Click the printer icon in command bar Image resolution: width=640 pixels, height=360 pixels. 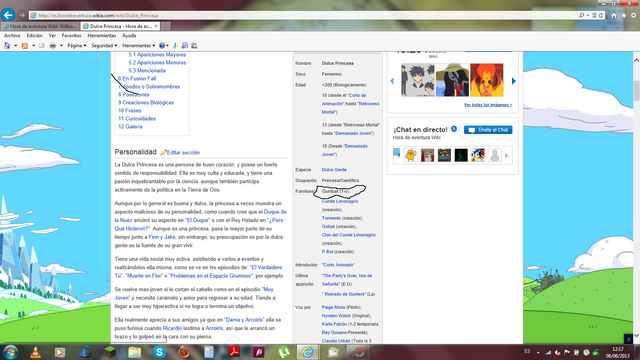pos(53,46)
